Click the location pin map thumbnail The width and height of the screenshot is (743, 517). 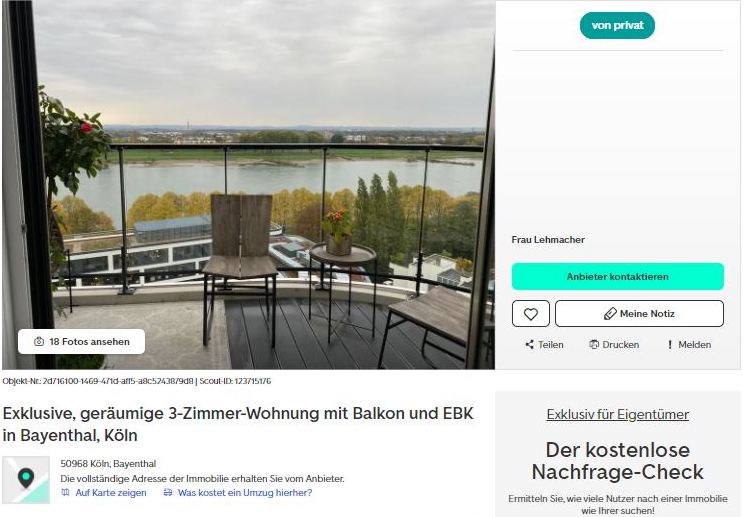26,480
